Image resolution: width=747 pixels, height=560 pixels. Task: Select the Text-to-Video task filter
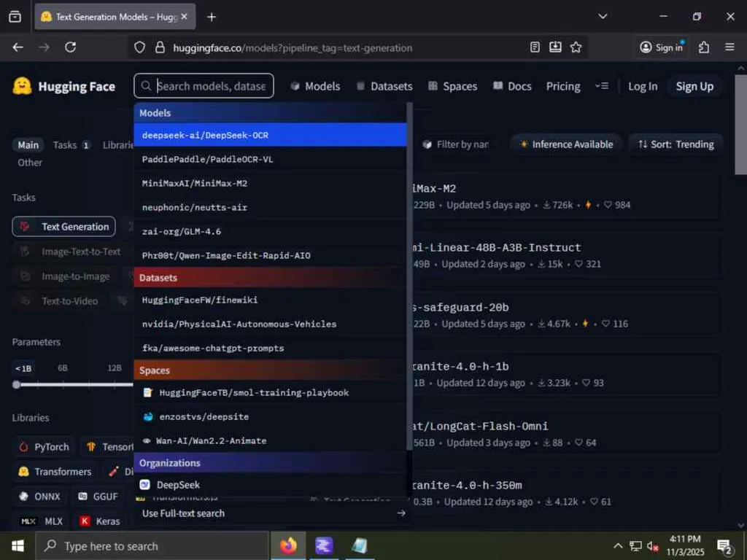(x=58, y=301)
